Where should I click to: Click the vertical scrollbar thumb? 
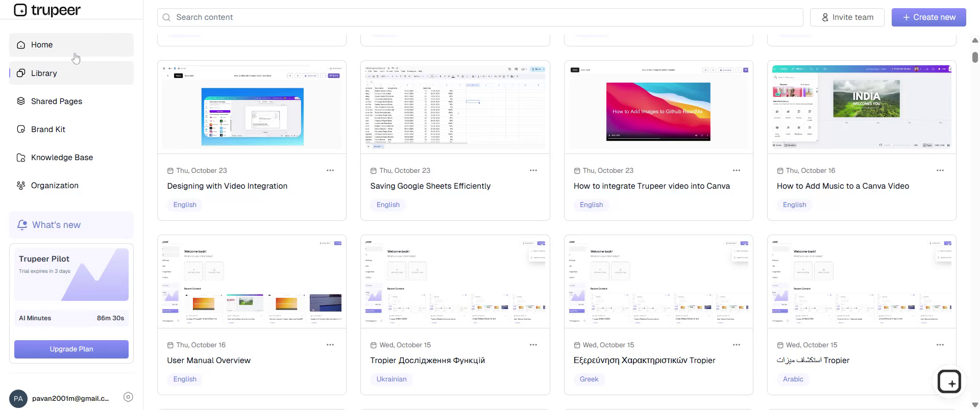click(975, 57)
